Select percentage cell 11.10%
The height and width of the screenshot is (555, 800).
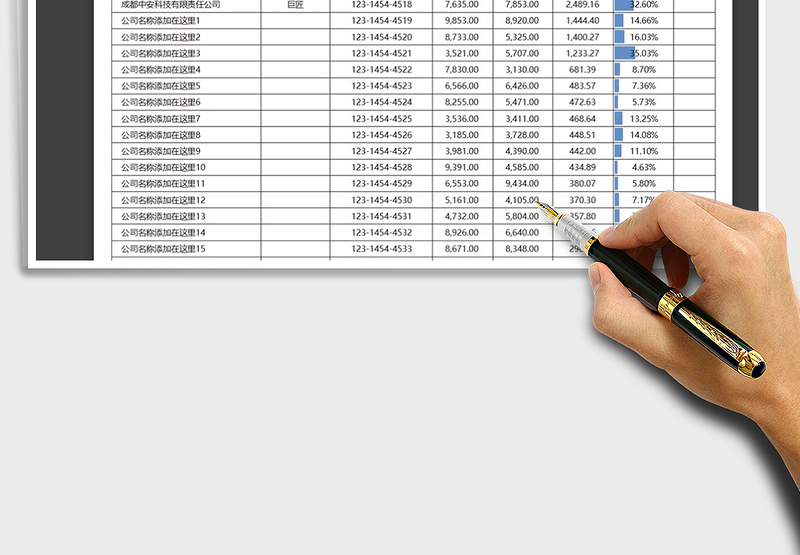643,152
